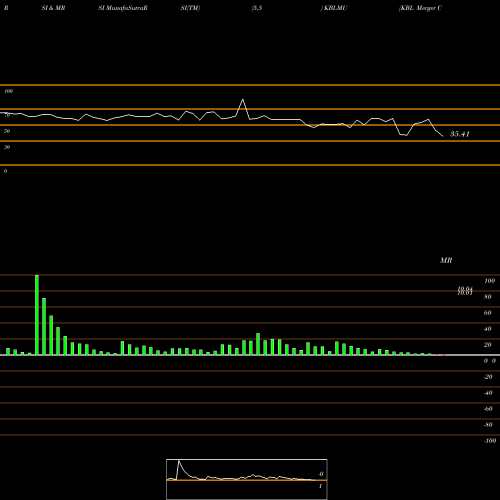Click the '(KBL Merger C' company name text
500x500 pixels.
pyautogui.click(x=420, y=8)
